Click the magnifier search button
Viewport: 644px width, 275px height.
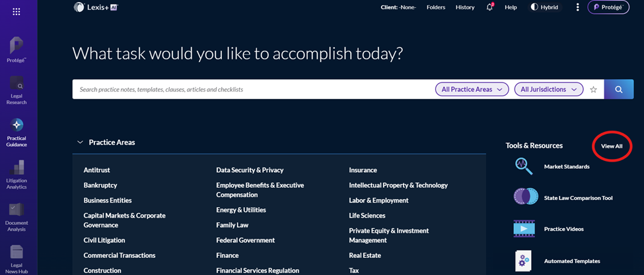(x=619, y=90)
